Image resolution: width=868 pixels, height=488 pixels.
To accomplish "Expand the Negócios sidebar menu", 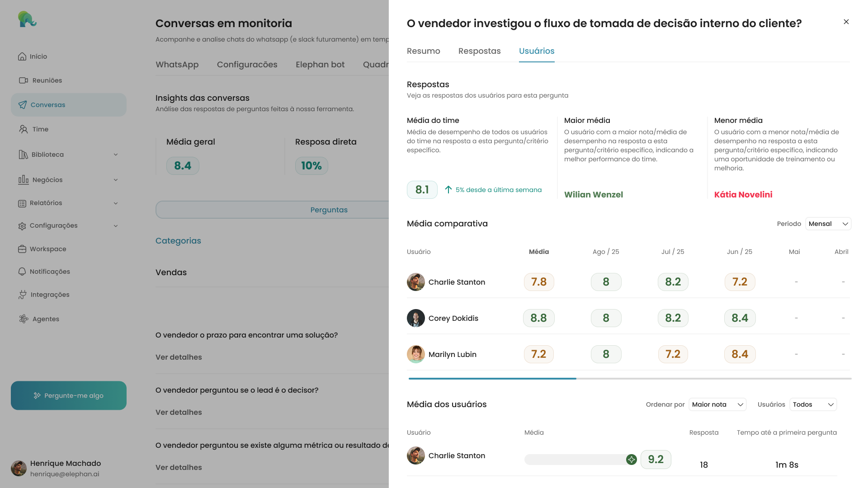I will click(x=116, y=180).
